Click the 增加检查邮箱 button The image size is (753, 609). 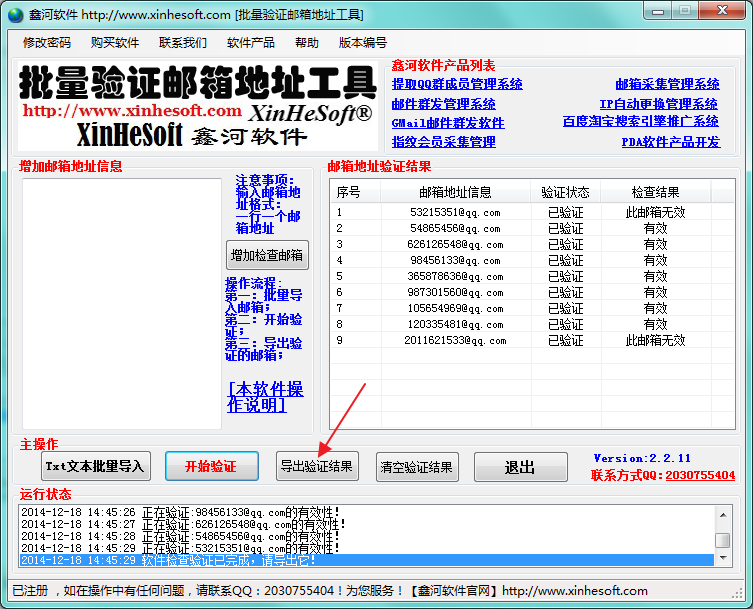tap(267, 255)
